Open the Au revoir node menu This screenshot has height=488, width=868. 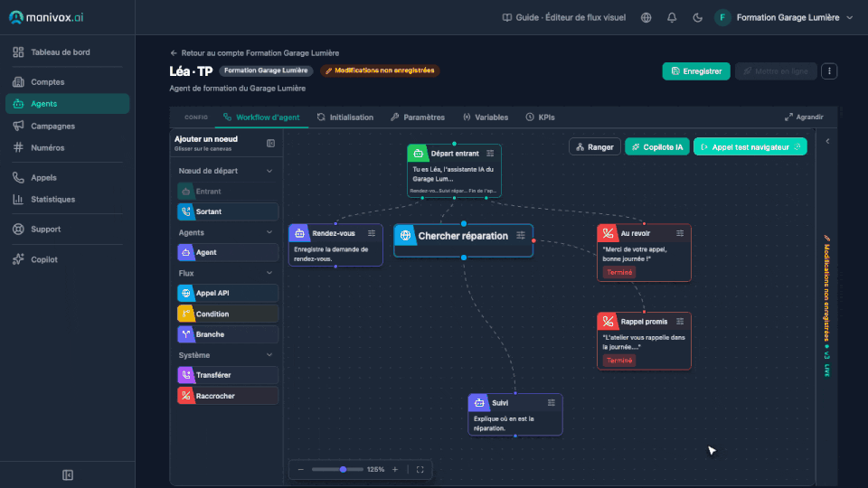pos(680,233)
